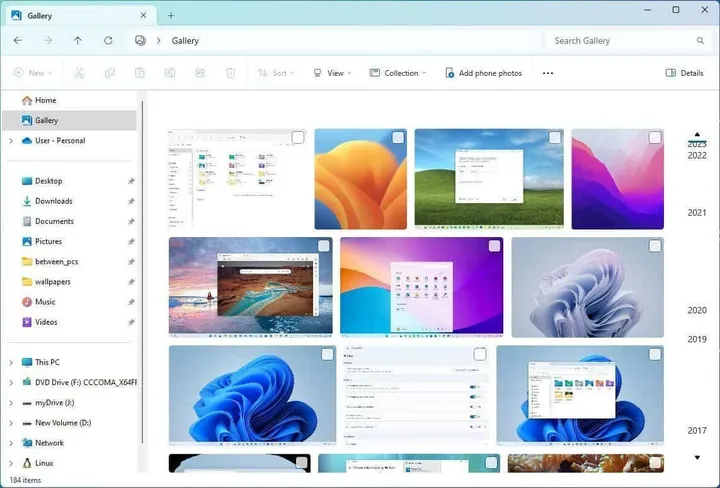Image resolution: width=720 pixels, height=488 pixels.
Task: Select checkbox on the green hill wallpaper
Action: [553, 137]
